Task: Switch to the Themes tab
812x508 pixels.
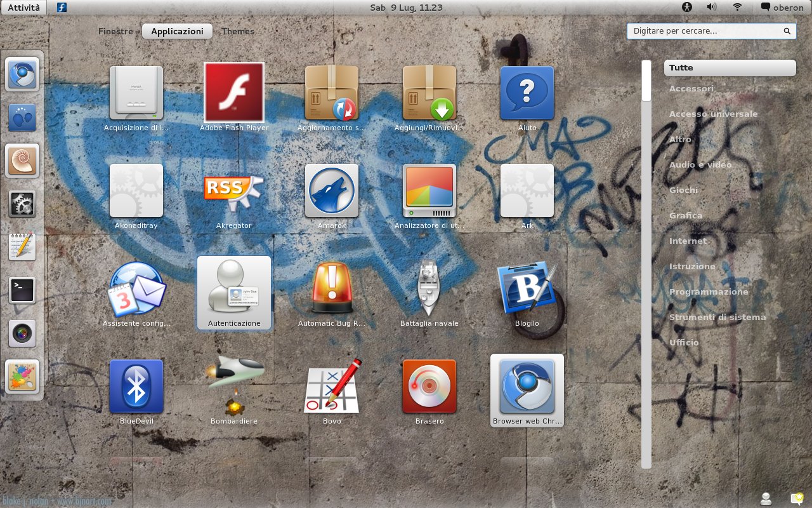Action: 238,31
